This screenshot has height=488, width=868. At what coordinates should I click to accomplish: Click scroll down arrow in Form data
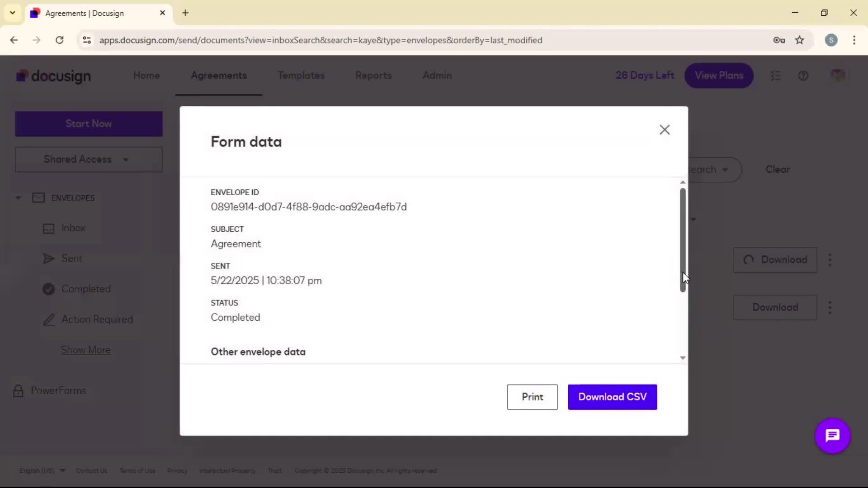683,358
